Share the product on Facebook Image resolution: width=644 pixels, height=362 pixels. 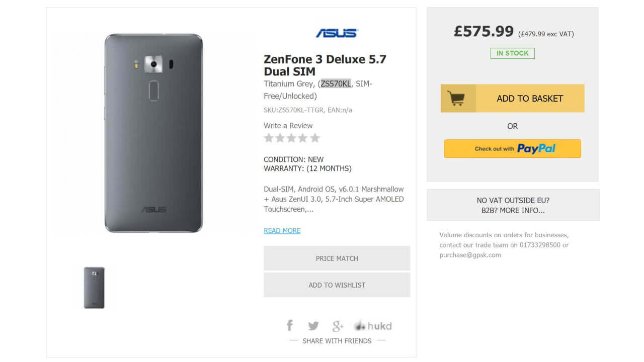pyautogui.click(x=290, y=325)
